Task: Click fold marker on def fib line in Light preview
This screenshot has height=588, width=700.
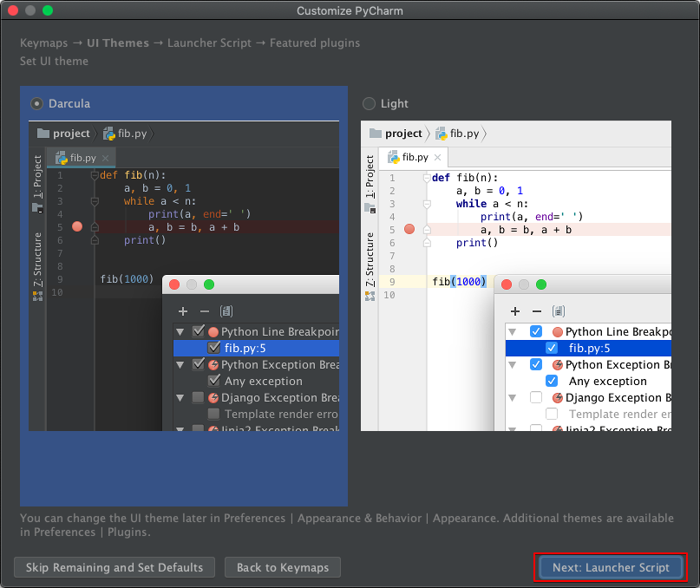Action: (x=427, y=178)
